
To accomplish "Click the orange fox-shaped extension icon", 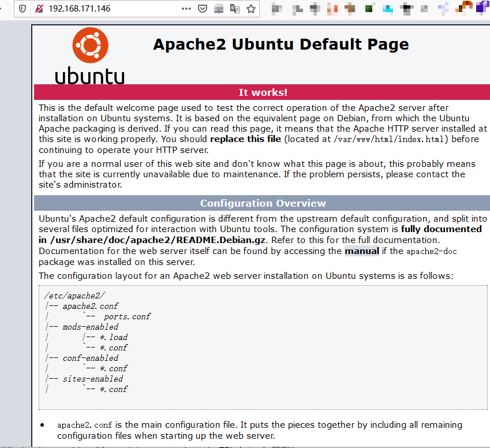I will 465,7.
